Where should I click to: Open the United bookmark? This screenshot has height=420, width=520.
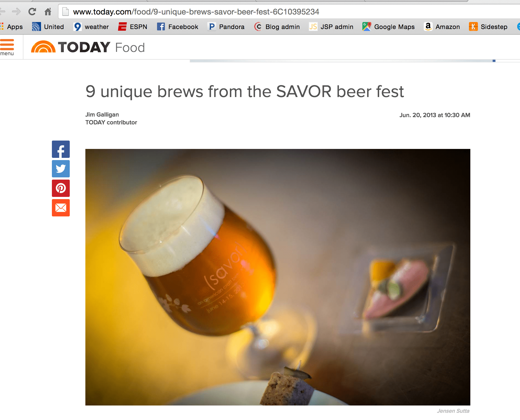(x=48, y=27)
